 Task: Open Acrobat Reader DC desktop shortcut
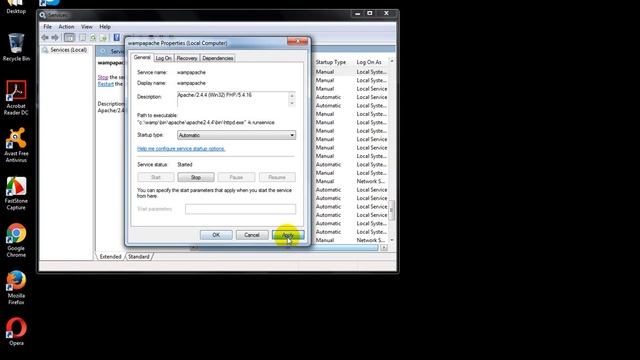[16, 98]
